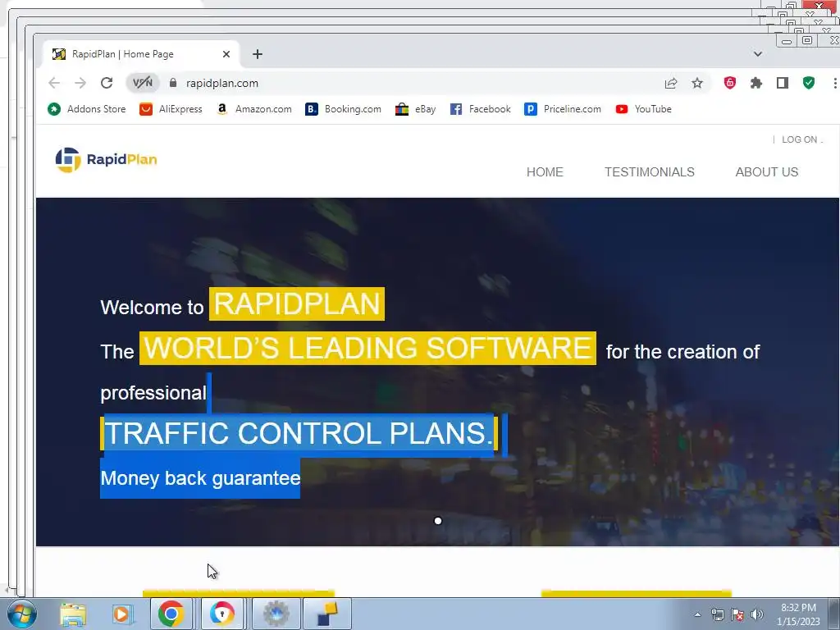Reload the RapidPlan page
840x630 pixels.
107,83
